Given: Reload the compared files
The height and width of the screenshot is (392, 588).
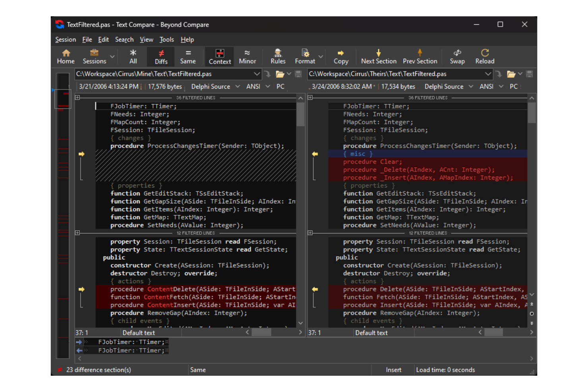Looking at the screenshot, I should [x=485, y=56].
